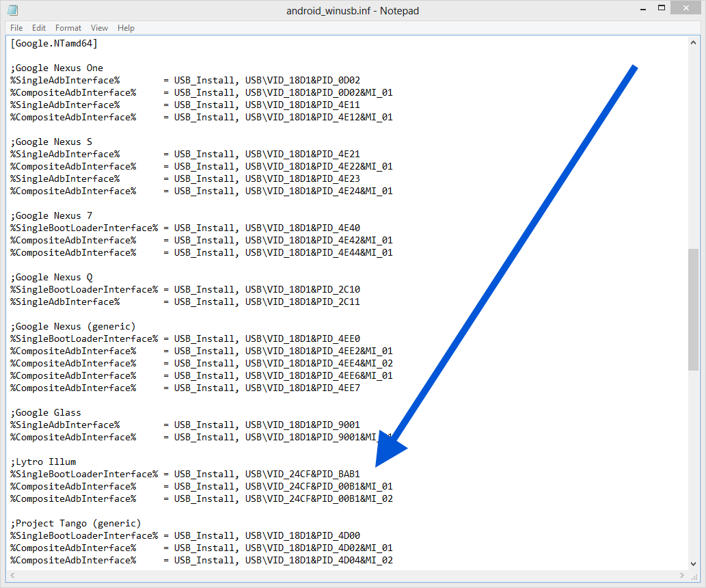This screenshot has height=588, width=706.
Task: Click the line containing PID_00B1&MI_02
Action: point(201,499)
